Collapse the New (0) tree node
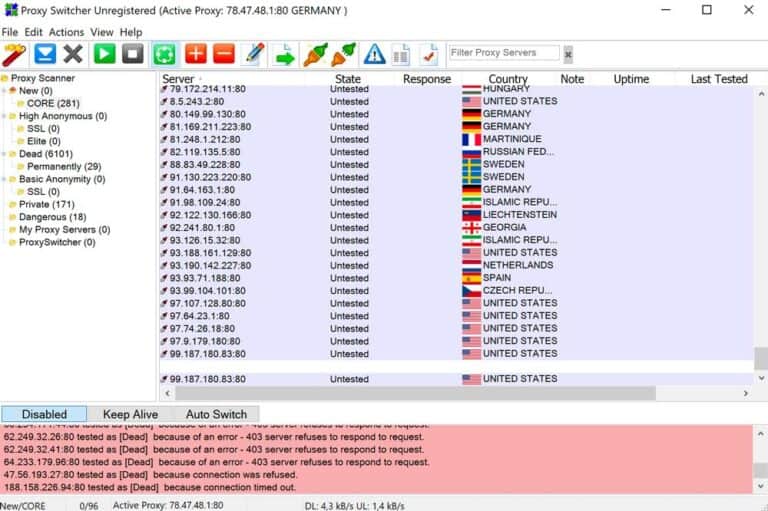The image size is (768, 511). [4, 91]
